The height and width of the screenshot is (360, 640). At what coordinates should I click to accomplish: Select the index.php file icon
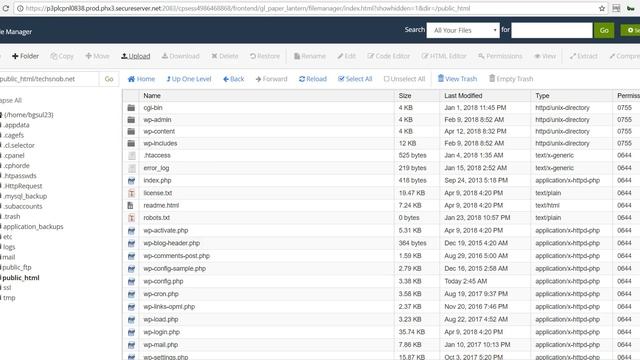pos(131,180)
